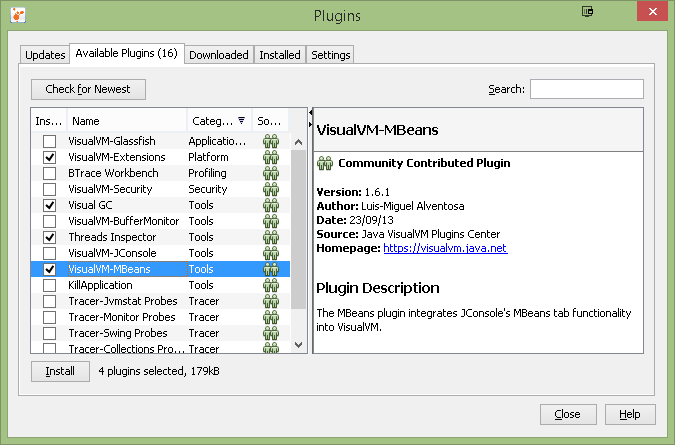Uncheck the VisualVM-Extensions install checkbox
This screenshot has width=675, height=445.
[x=50, y=157]
